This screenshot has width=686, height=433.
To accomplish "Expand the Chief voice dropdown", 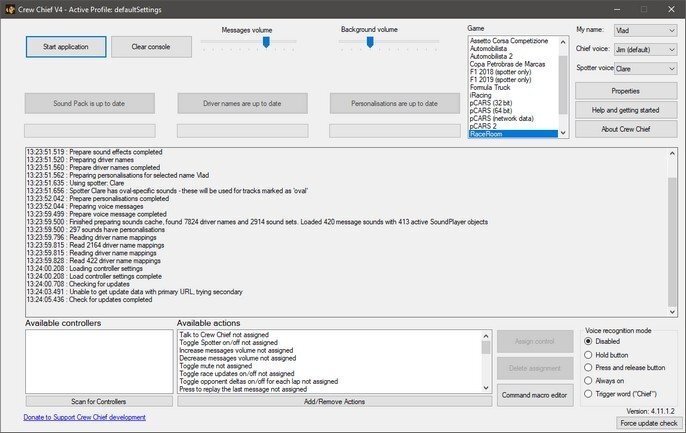I will (647, 50).
